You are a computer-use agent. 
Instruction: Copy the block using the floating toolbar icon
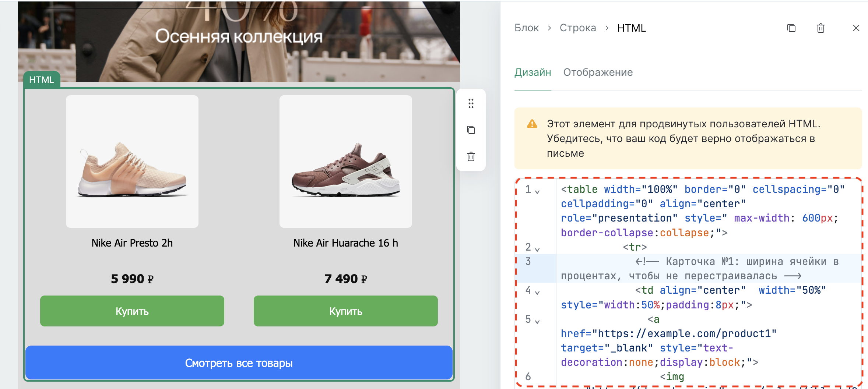pyautogui.click(x=471, y=130)
